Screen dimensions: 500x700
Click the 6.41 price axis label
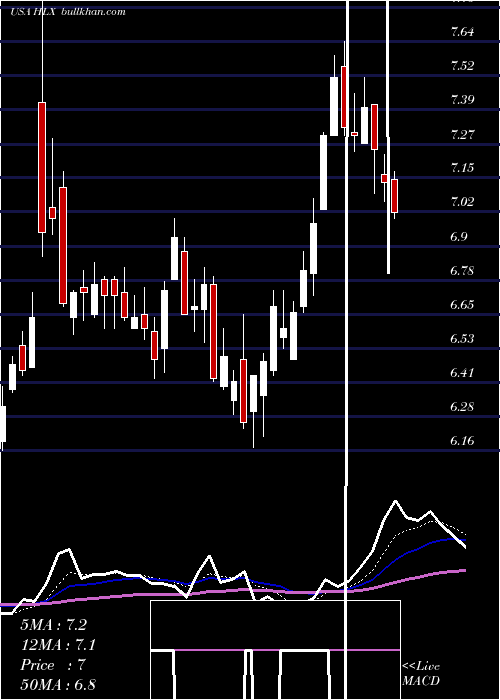(462, 372)
